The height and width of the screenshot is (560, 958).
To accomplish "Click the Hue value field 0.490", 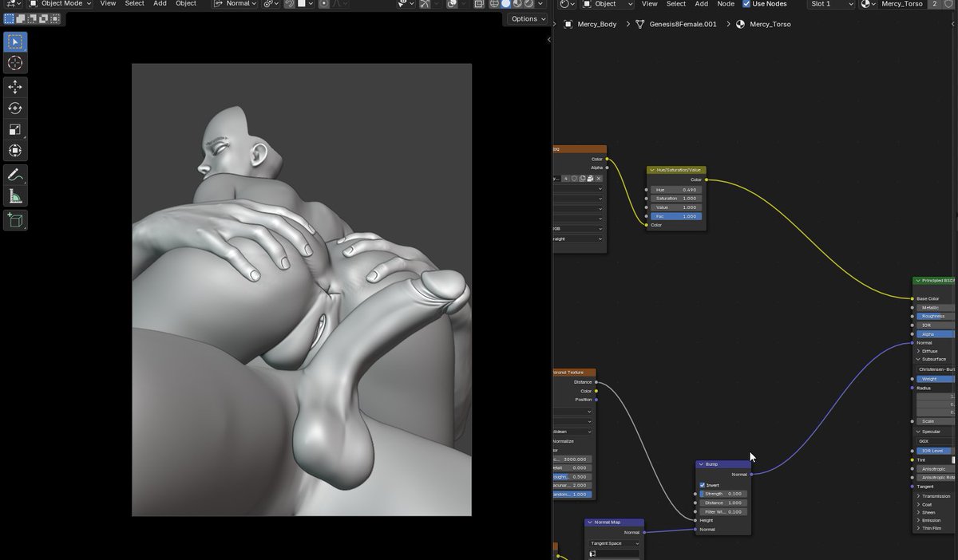I will coord(677,190).
